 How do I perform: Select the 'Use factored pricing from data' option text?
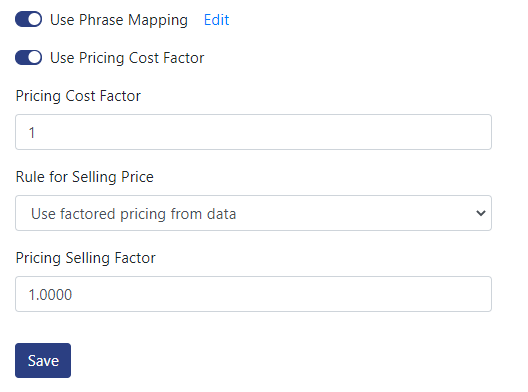coord(133,214)
